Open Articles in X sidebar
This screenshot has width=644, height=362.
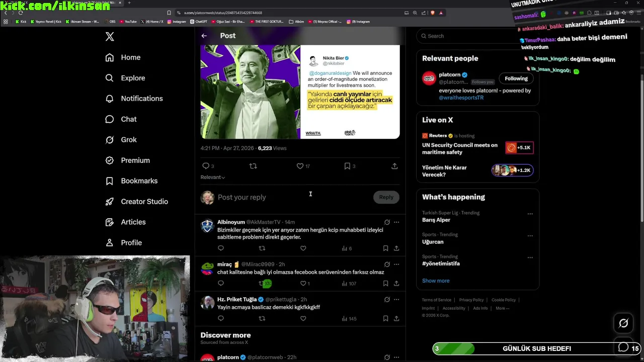[125, 222]
